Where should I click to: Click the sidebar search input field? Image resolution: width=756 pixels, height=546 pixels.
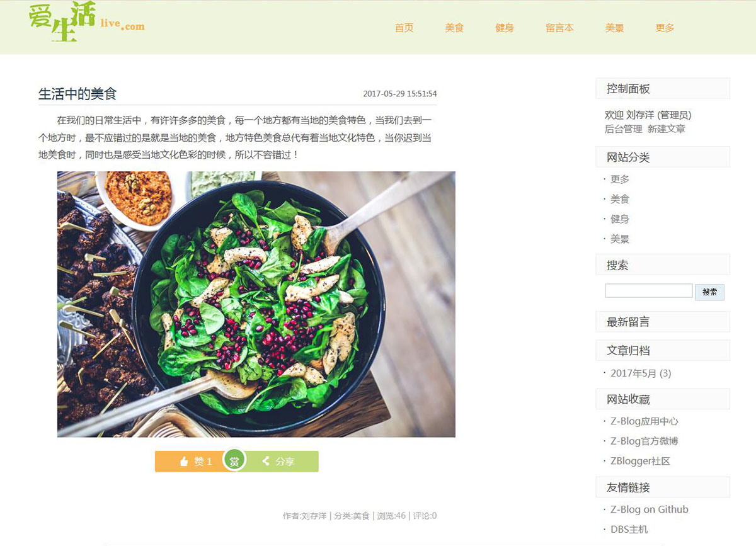tap(649, 291)
